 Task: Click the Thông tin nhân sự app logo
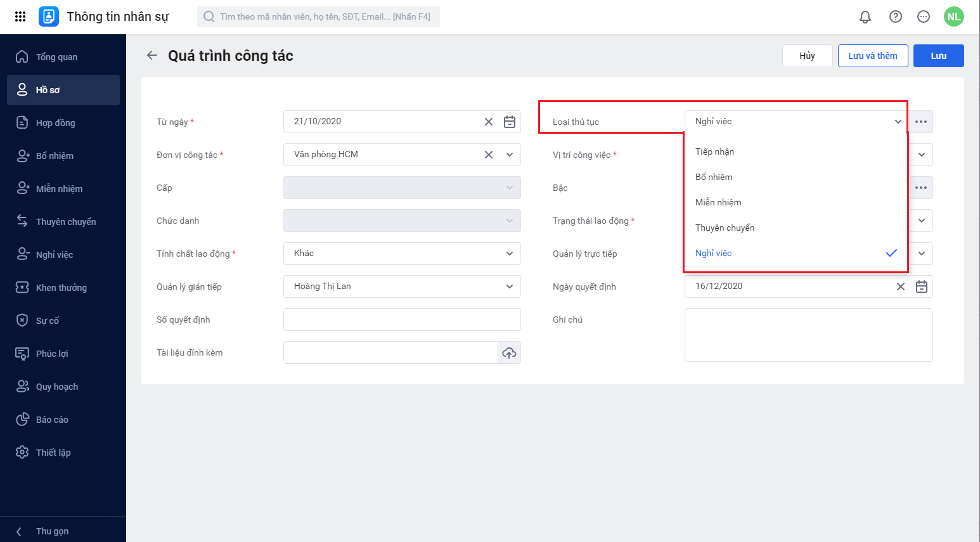pos(49,16)
